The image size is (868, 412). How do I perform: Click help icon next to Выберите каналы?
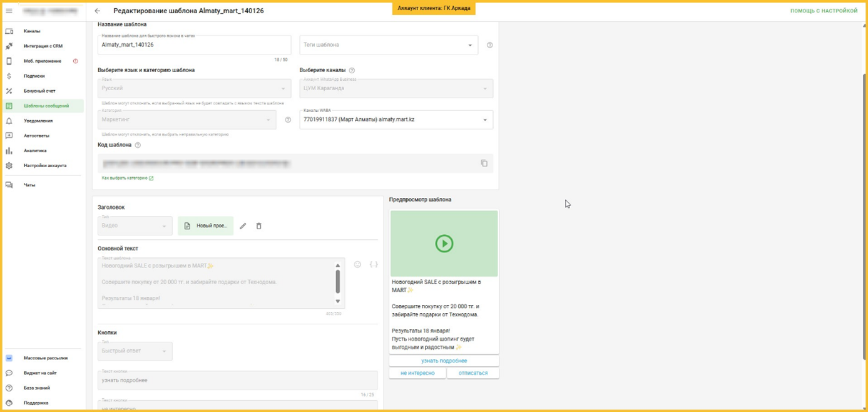[352, 70]
